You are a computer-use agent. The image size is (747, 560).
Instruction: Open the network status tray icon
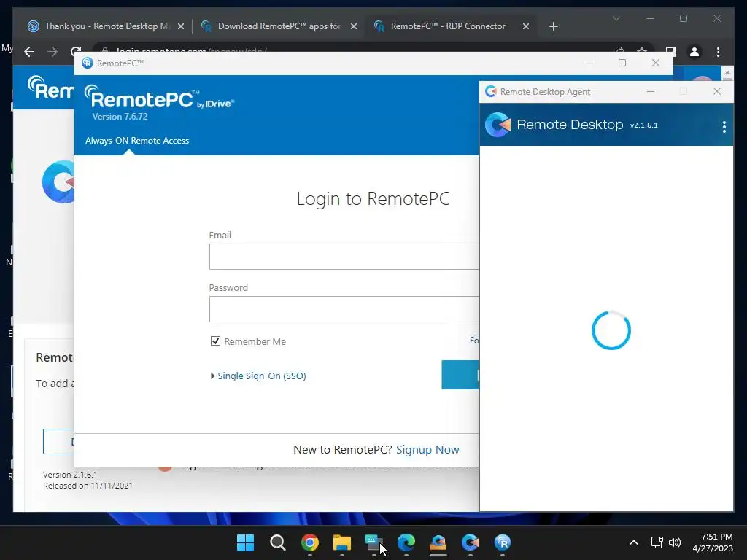pos(657,542)
